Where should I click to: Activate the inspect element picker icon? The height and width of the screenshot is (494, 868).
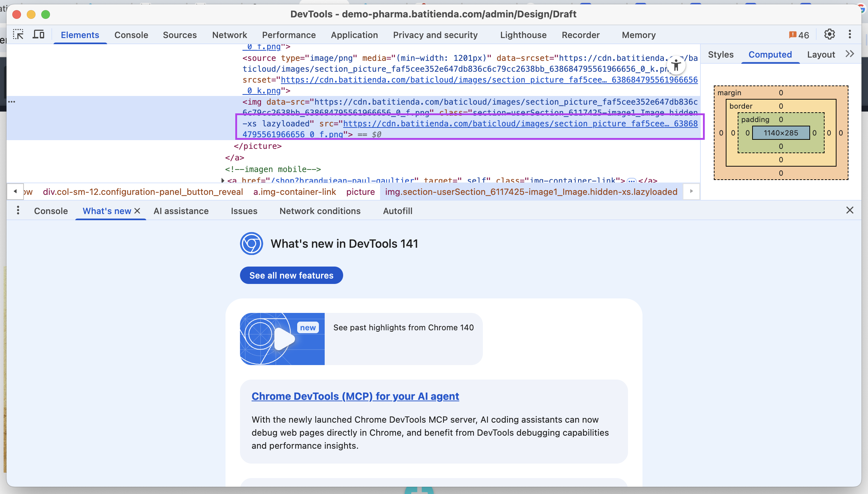18,35
